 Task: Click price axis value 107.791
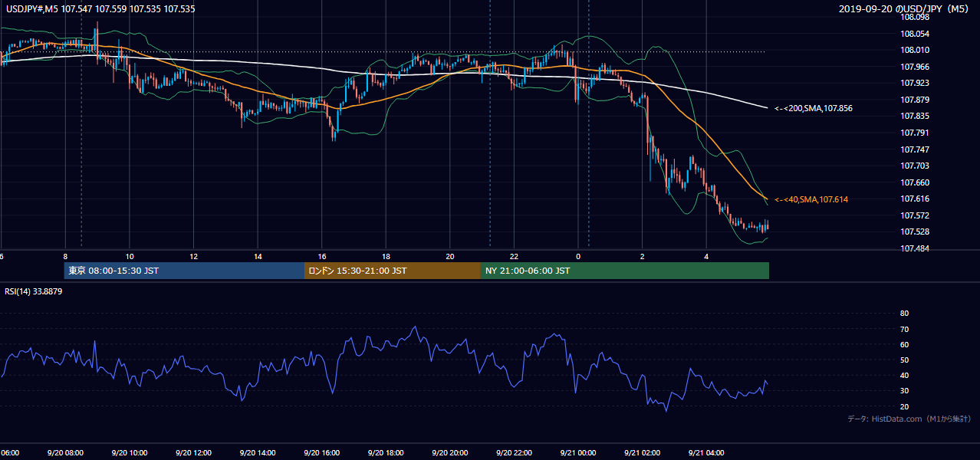[x=916, y=133]
